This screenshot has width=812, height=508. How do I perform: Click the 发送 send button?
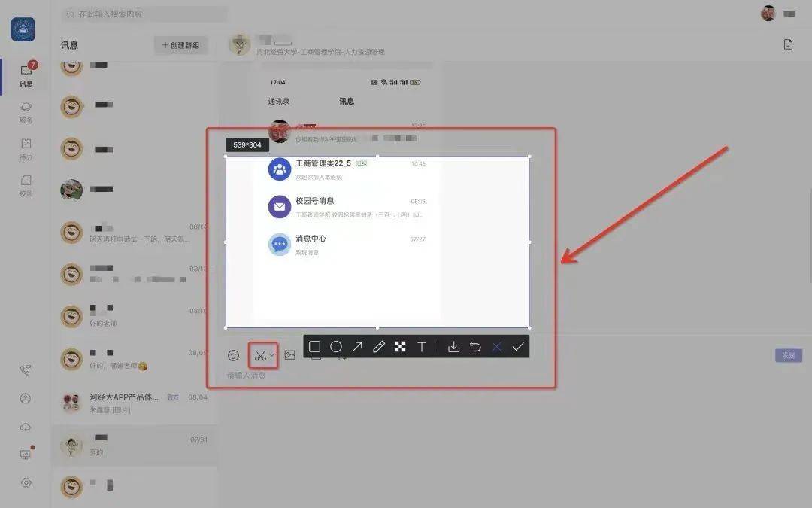pyautogui.click(x=789, y=355)
